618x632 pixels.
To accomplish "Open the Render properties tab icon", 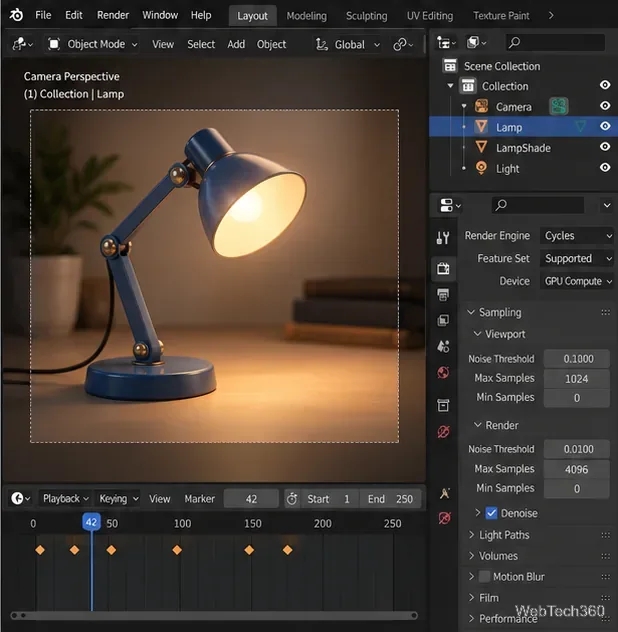I will click(443, 268).
